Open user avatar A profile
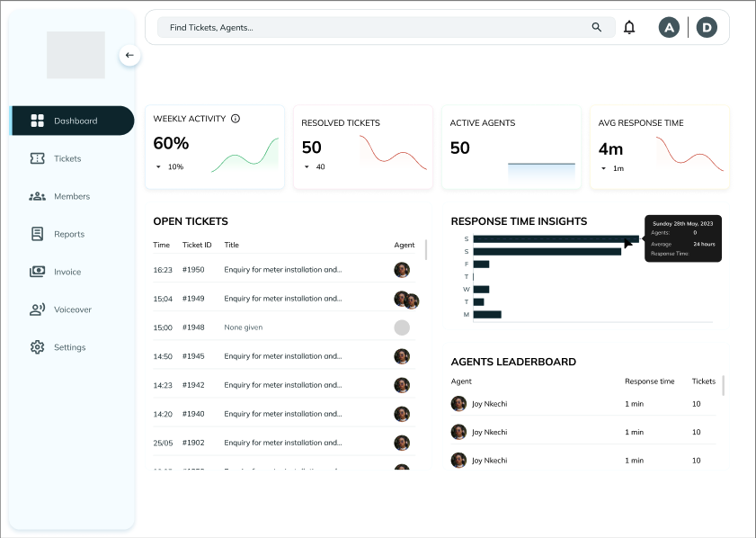This screenshot has width=756, height=538. click(x=668, y=27)
